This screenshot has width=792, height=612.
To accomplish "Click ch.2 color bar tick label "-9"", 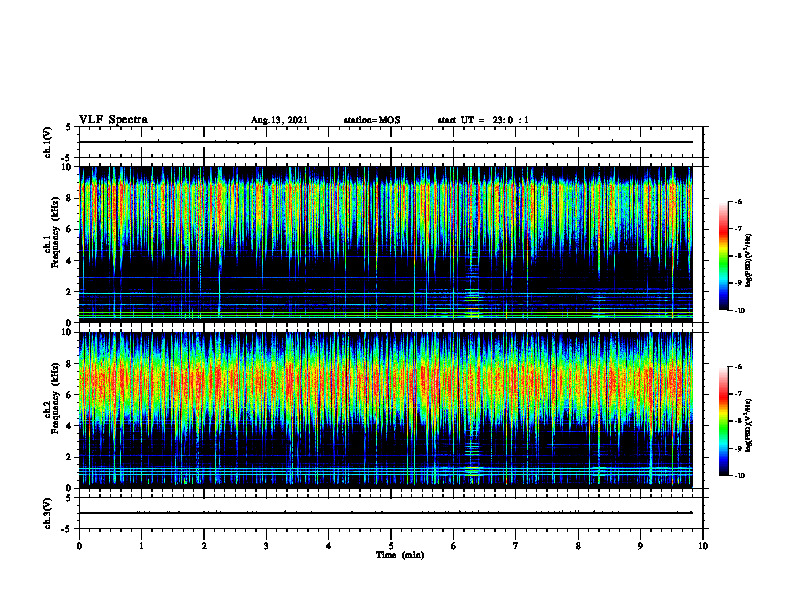I will pos(738,448).
